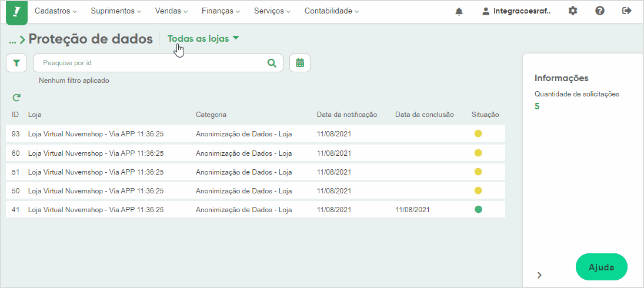Click the Categoria column header

pyautogui.click(x=211, y=115)
